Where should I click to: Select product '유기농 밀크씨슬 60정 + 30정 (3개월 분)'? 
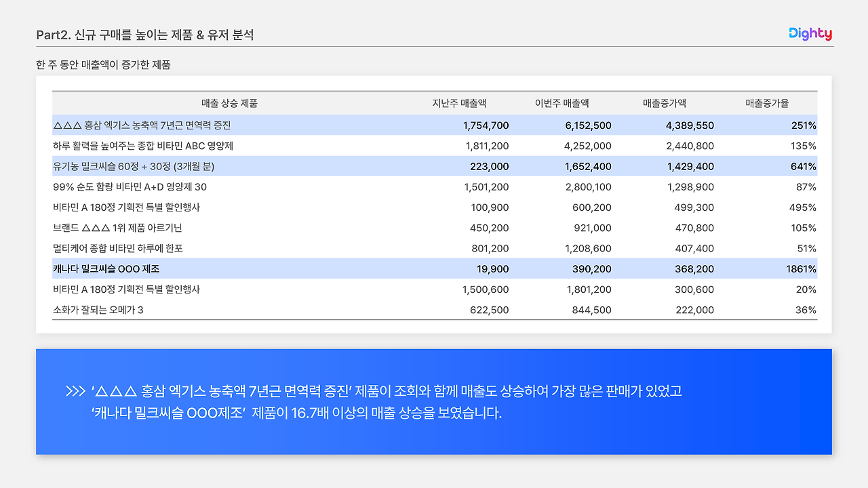134,166
